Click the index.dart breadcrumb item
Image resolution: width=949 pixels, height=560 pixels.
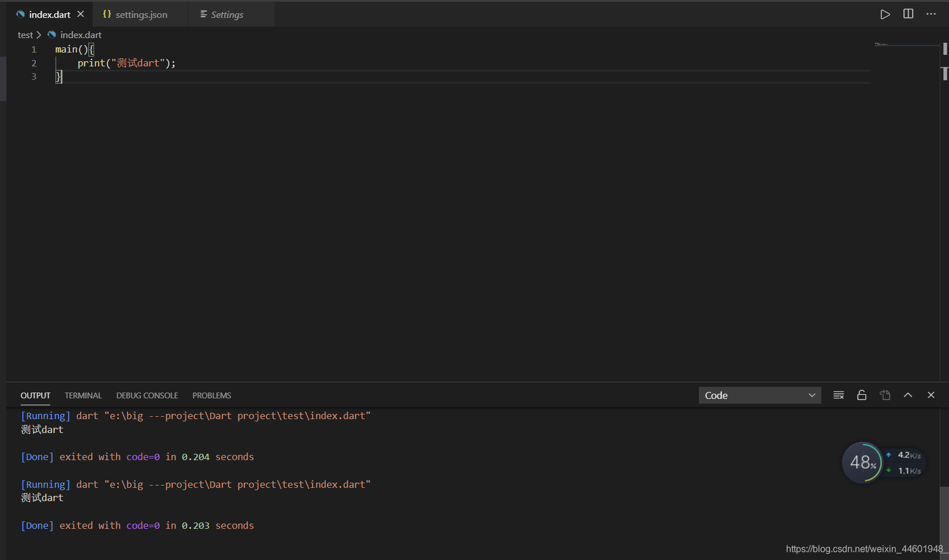click(81, 35)
